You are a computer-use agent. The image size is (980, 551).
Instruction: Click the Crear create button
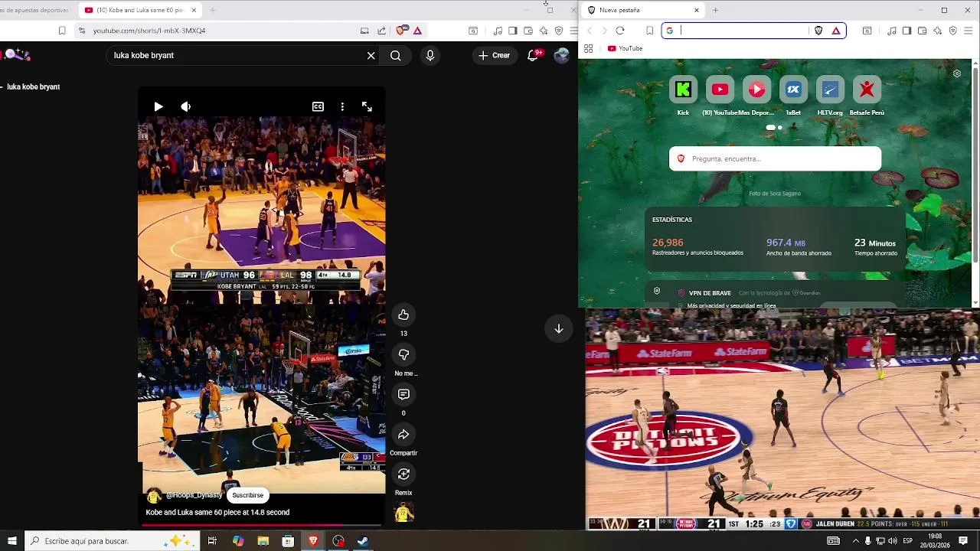(494, 55)
